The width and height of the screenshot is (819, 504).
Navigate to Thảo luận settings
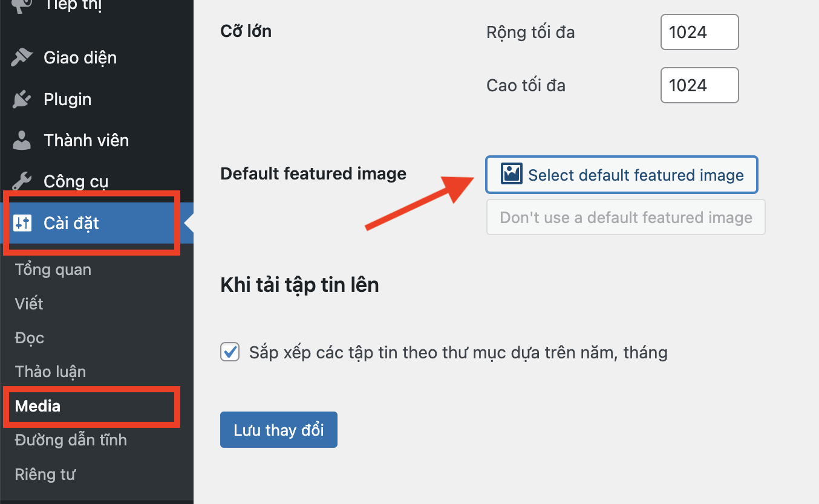click(50, 372)
